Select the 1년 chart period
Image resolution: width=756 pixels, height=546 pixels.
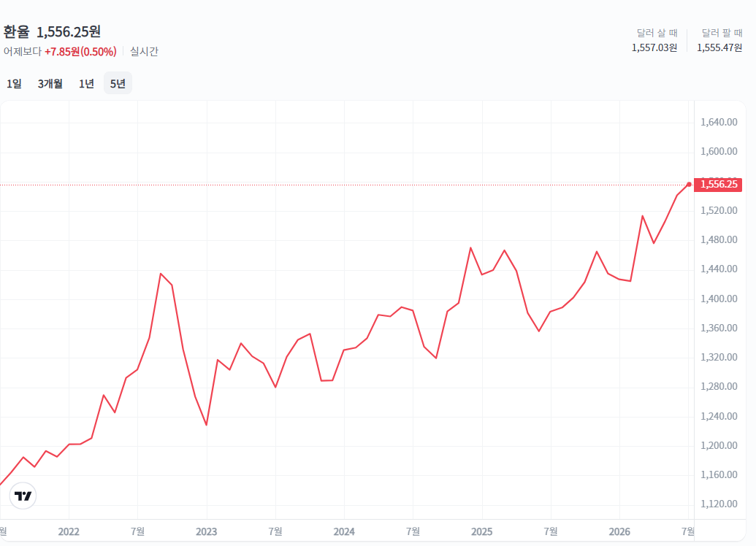(86, 83)
